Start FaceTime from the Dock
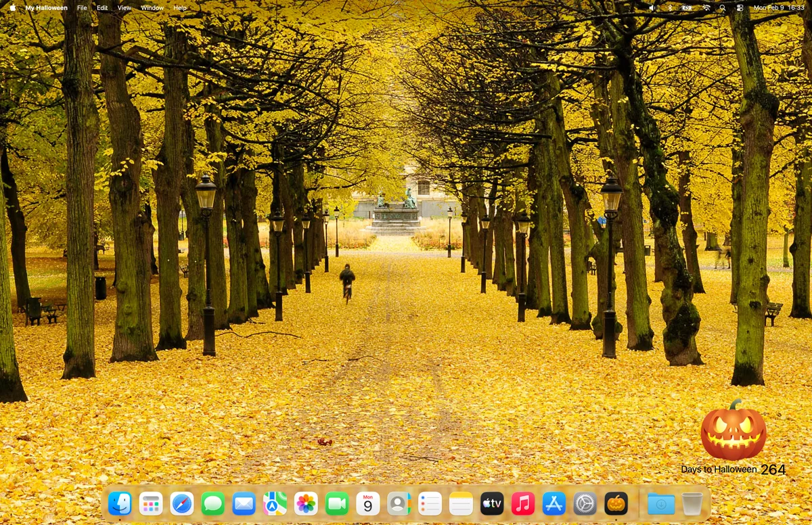The height and width of the screenshot is (525, 812). point(337,503)
